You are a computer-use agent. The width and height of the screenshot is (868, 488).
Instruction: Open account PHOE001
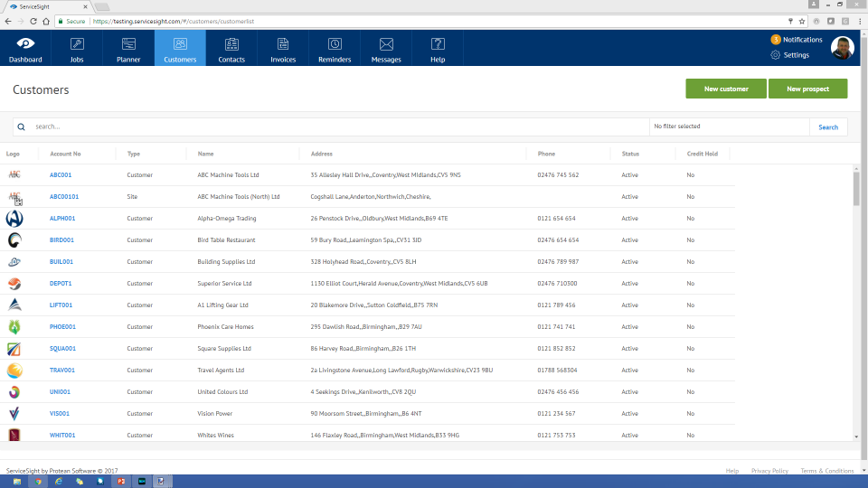click(x=62, y=326)
